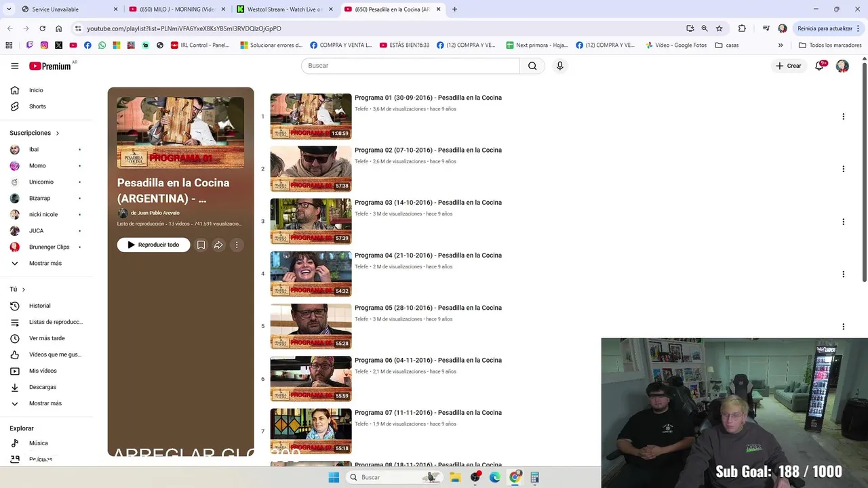868x488 pixels.
Task: Open a new browser tab
Action: (x=454, y=9)
